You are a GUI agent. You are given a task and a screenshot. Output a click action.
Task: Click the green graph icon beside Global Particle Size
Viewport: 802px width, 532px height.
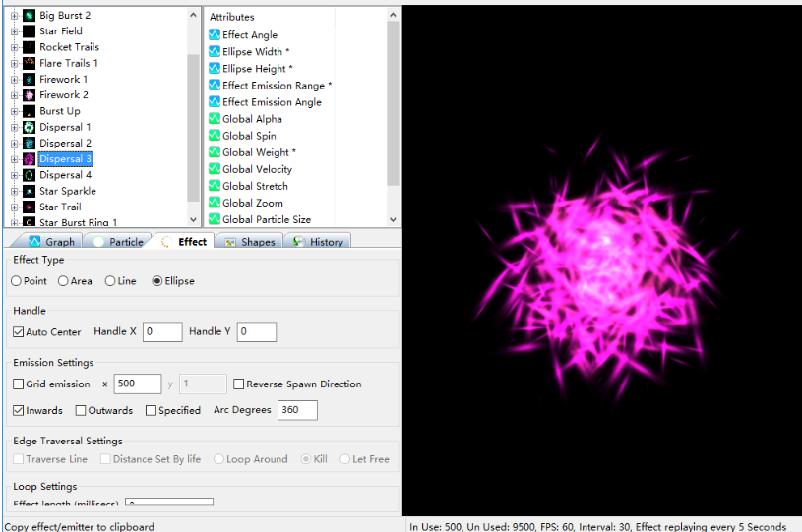point(215,219)
